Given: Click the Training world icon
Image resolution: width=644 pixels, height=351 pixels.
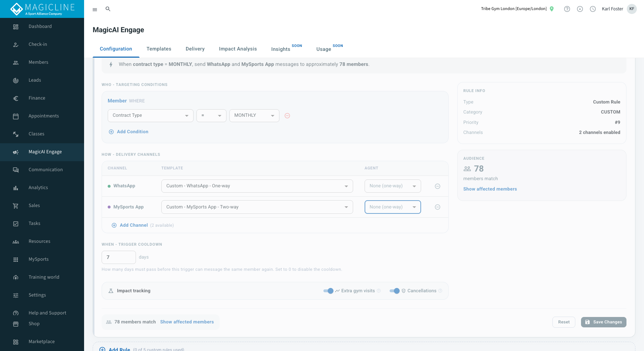Looking at the screenshot, I should click(x=16, y=277).
